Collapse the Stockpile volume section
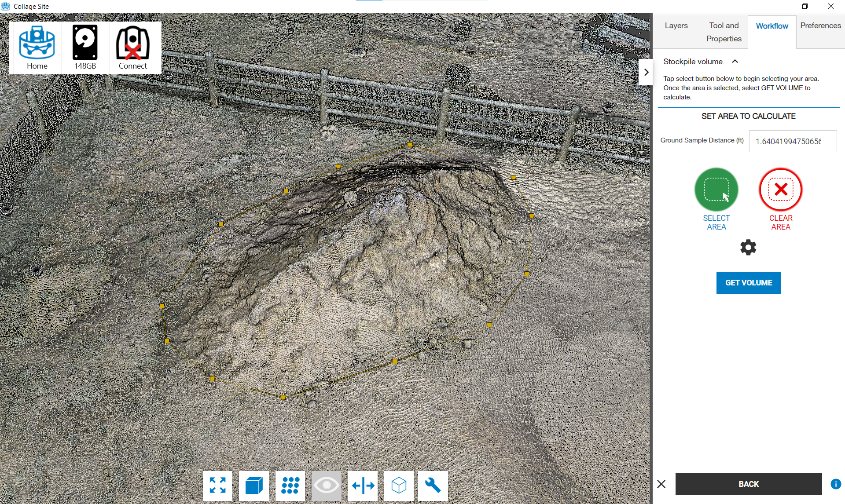 click(735, 62)
